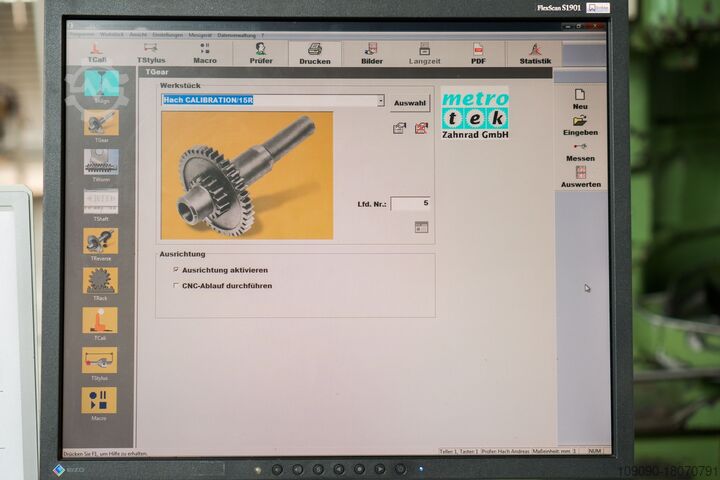Switch to the Statistik toolbar tab
The width and height of the screenshot is (720, 480).
tap(535, 53)
